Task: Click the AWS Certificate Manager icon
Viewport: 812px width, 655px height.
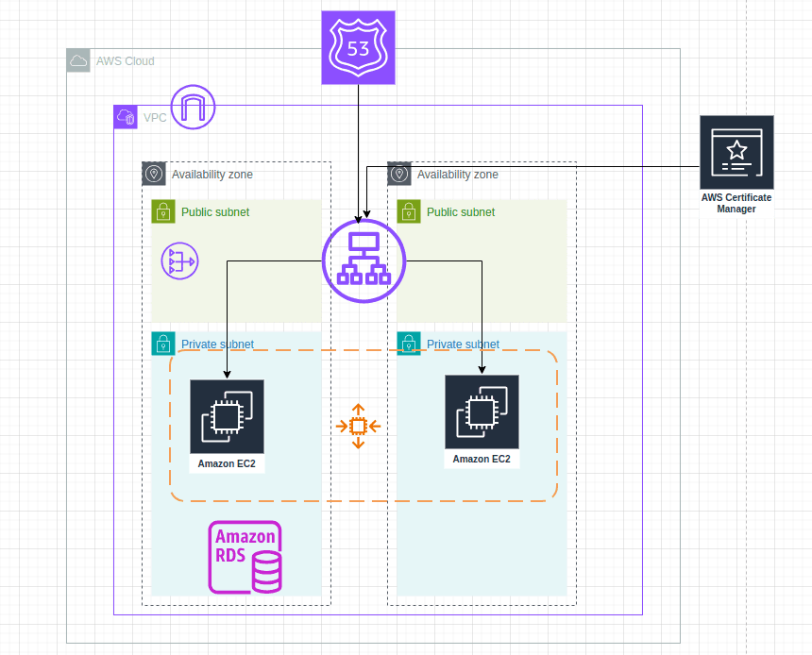Action: tap(736, 153)
